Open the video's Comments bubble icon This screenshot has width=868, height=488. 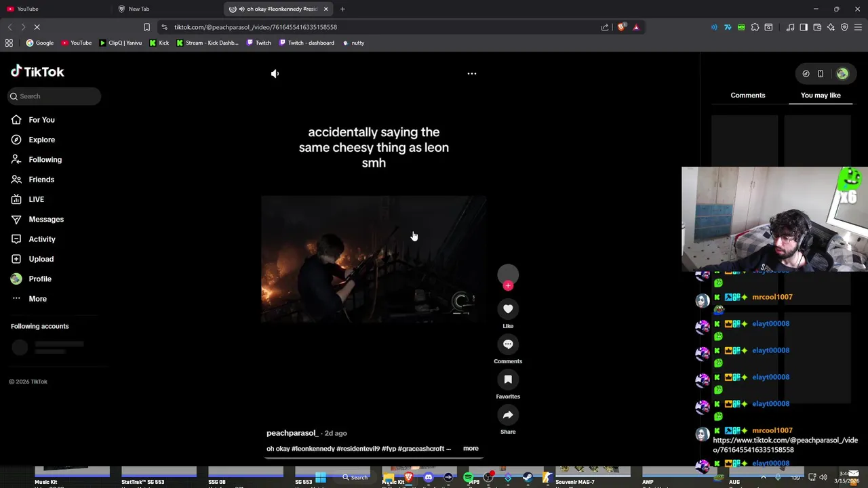point(508,344)
